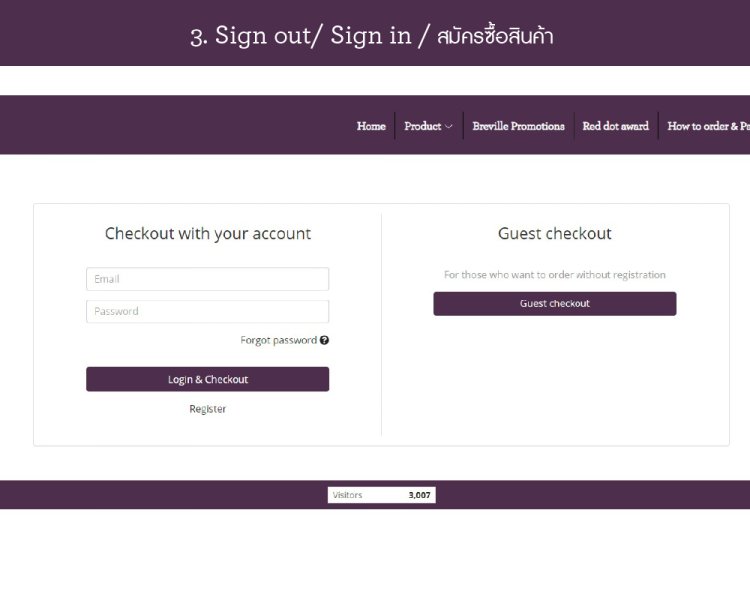
Task: Click the Visitors label in the footer
Action: (x=347, y=495)
